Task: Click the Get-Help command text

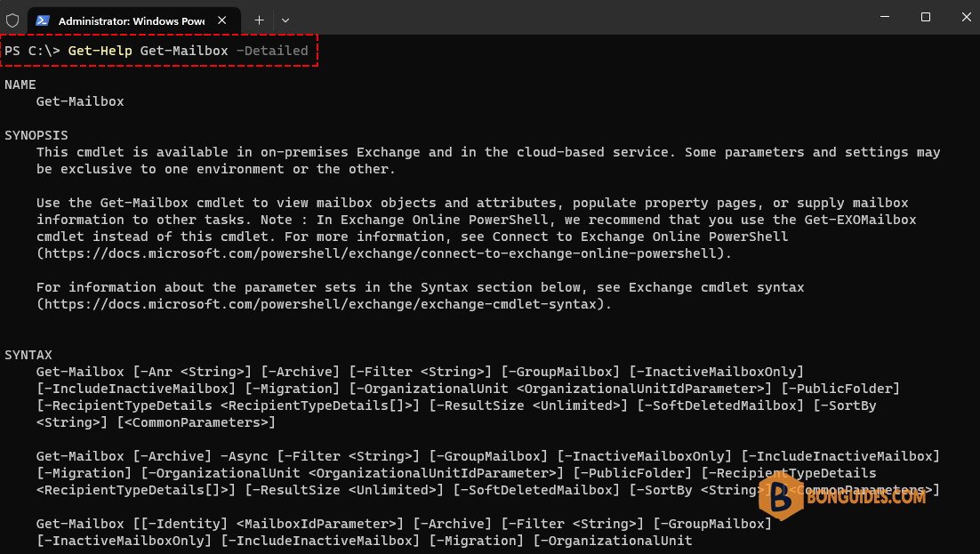Action: point(100,51)
